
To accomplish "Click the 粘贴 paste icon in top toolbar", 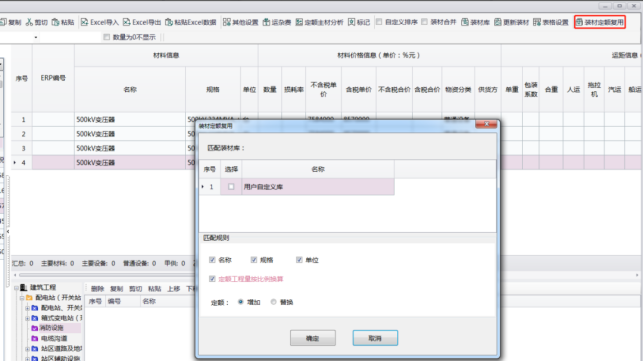I will pos(56,22).
